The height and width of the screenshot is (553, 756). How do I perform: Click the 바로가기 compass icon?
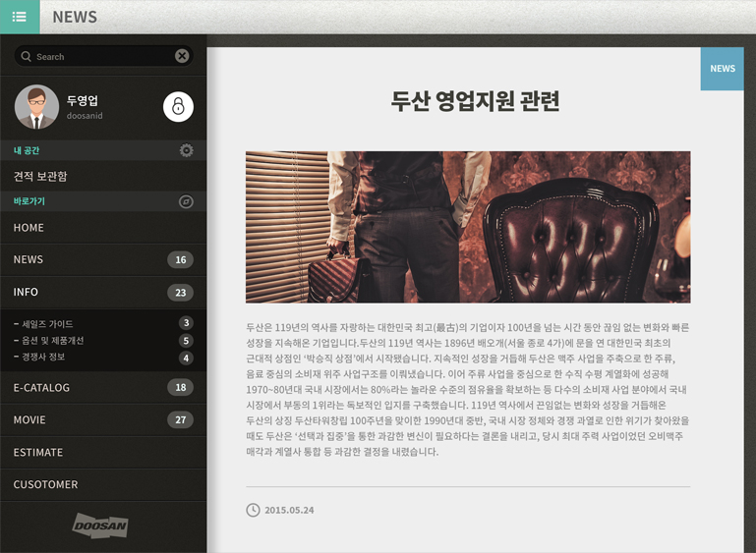point(186,201)
